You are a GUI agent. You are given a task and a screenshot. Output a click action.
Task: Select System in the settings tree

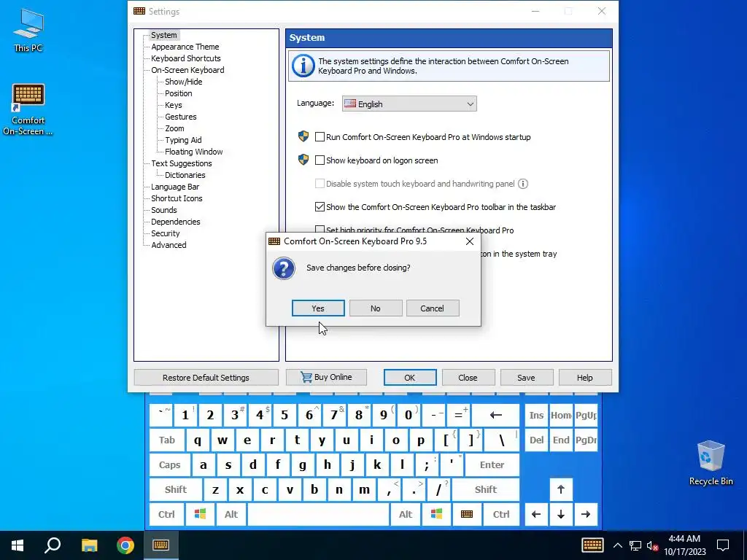coord(164,35)
